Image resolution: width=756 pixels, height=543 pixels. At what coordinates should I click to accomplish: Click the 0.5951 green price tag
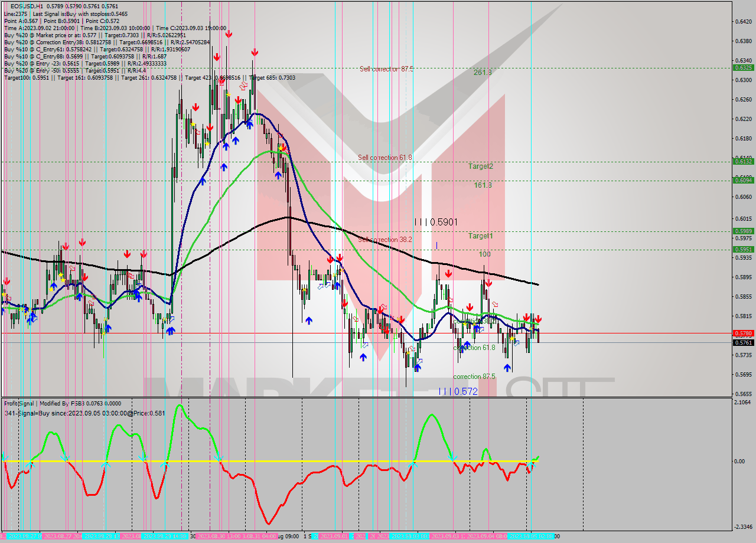pos(743,250)
